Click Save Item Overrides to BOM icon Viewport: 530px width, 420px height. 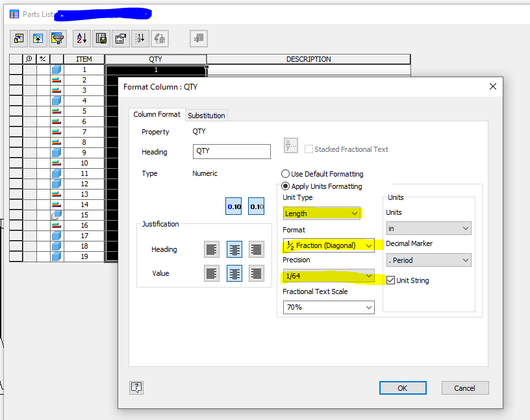tap(160, 38)
